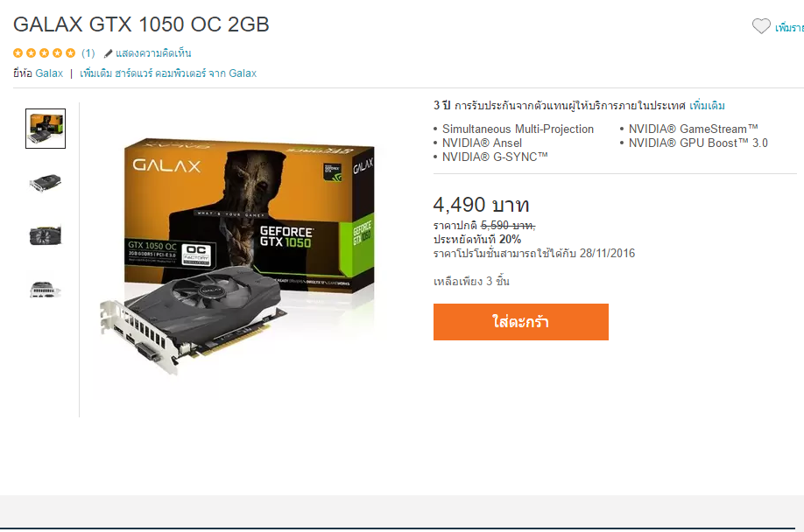Click the 4,490 บาท price text
804x532 pixels.
[481, 205]
